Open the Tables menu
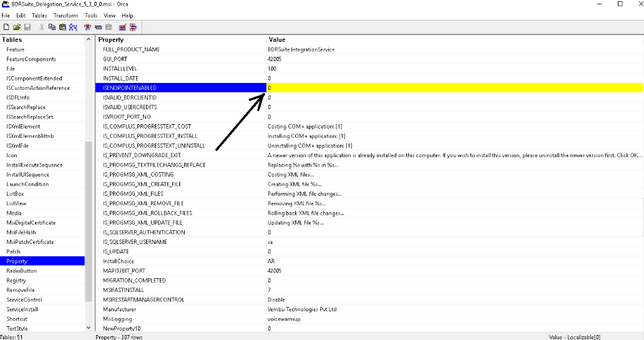 [39, 16]
